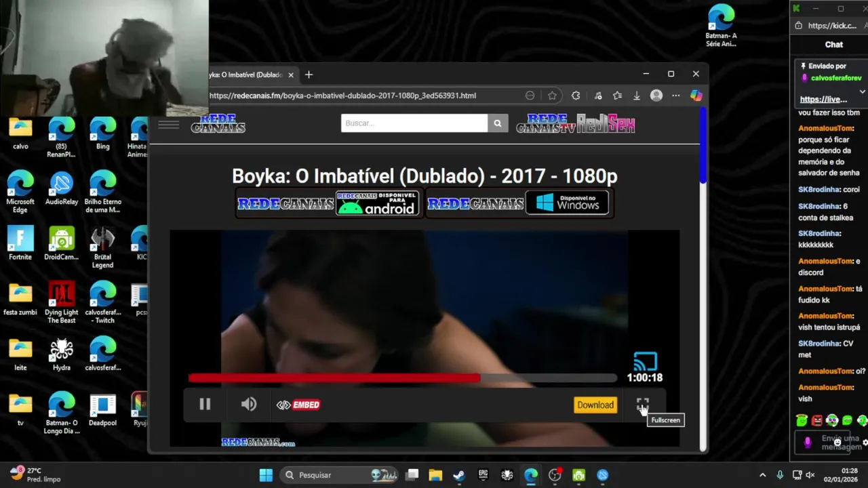Open Steam from taskbar
This screenshot has width=868, height=488.
[459, 475]
